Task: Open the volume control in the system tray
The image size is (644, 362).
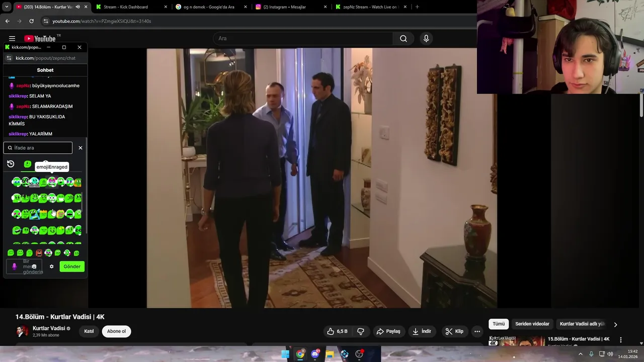Action: point(610,354)
